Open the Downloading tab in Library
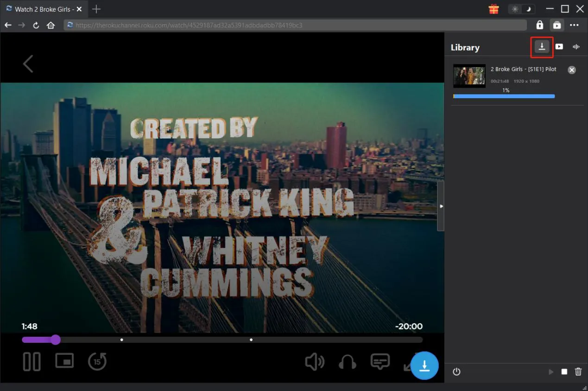Screen dimensions: 588x391 point(542,46)
